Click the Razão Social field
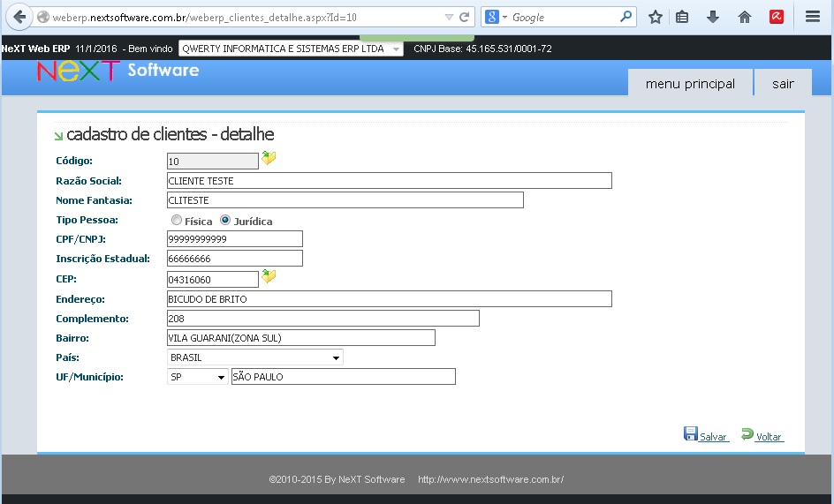 tap(390, 181)
